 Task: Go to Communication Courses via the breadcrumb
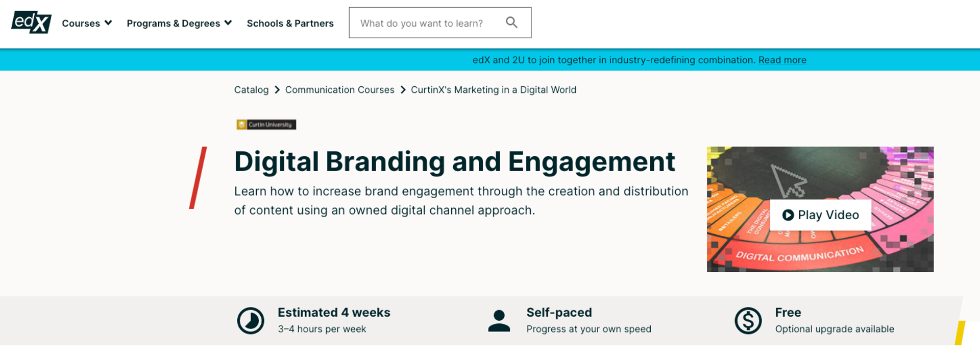click(339, 89)
